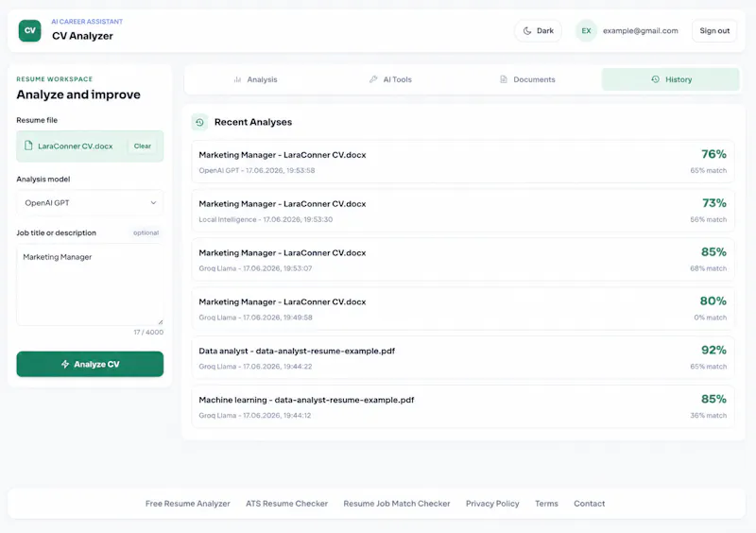Click the resize handle of description box

pyautogui.click(x=160, y=321)
